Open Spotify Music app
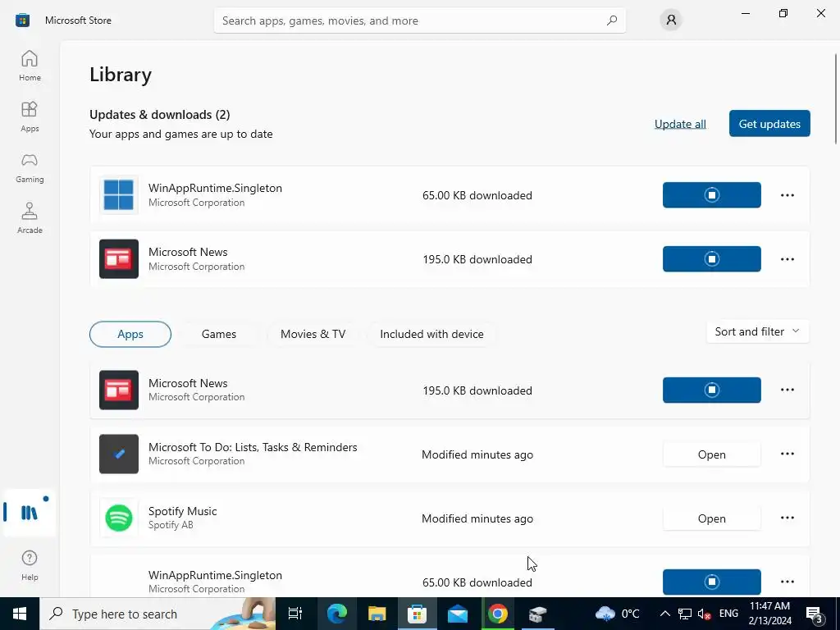This screenshot has height=630, width=840. pos(711,518)
